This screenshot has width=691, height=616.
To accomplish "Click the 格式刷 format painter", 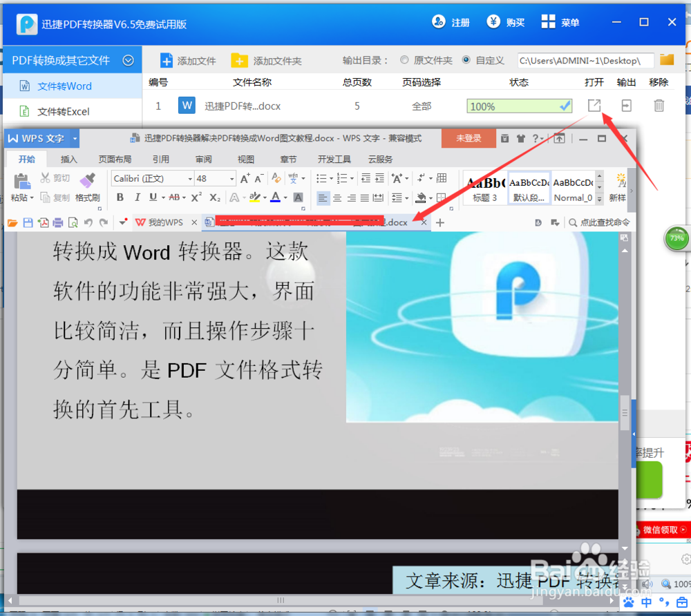I will click(87, 187).
